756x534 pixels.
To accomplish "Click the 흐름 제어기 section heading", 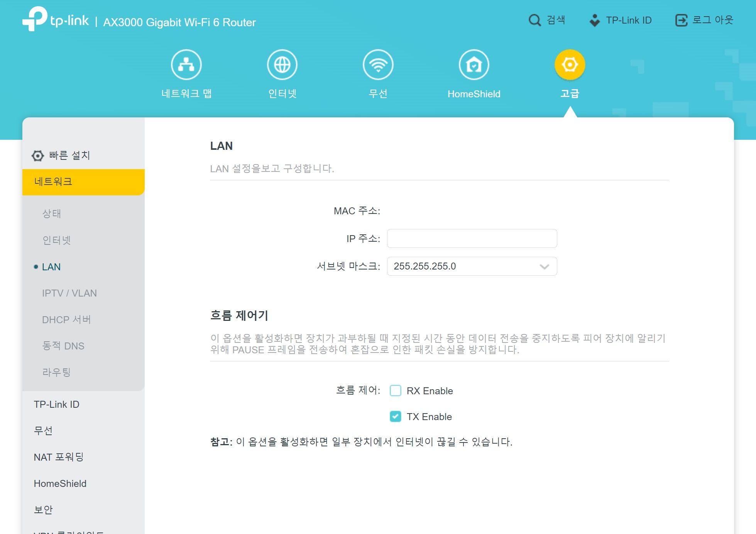I will pos(239,315).
